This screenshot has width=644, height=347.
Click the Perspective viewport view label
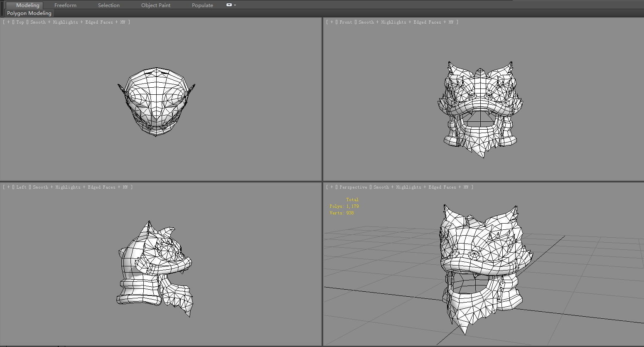pos(353,187)
